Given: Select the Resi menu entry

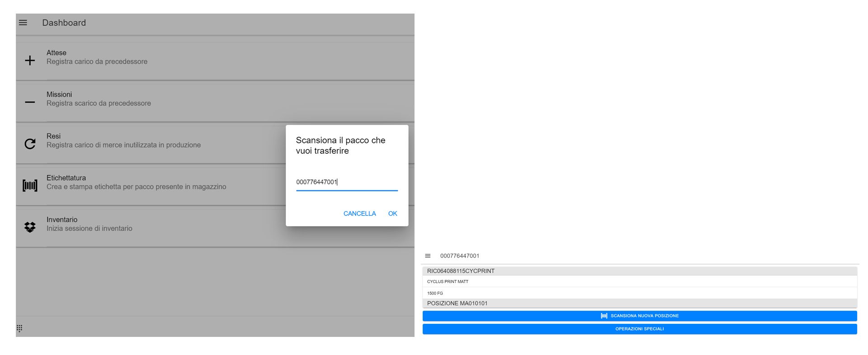Looking at the screenshot, I should (215, 144).
